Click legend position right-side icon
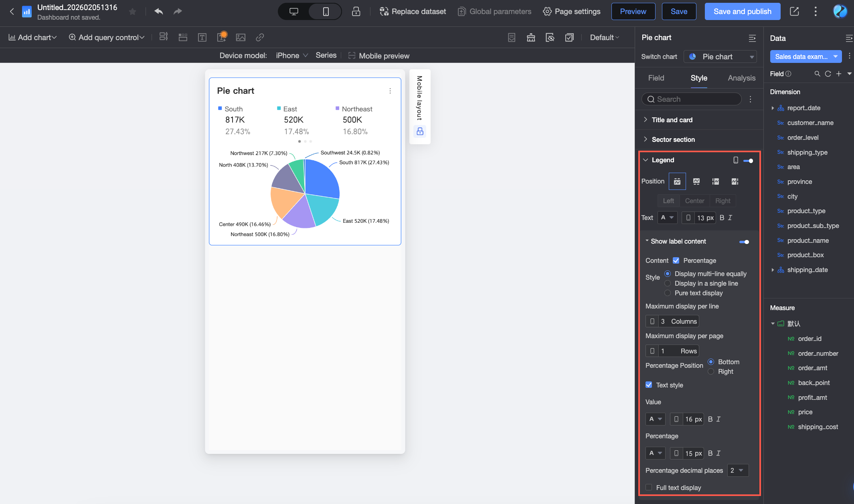This screenshot has width=854, height=504. point(735,181)
